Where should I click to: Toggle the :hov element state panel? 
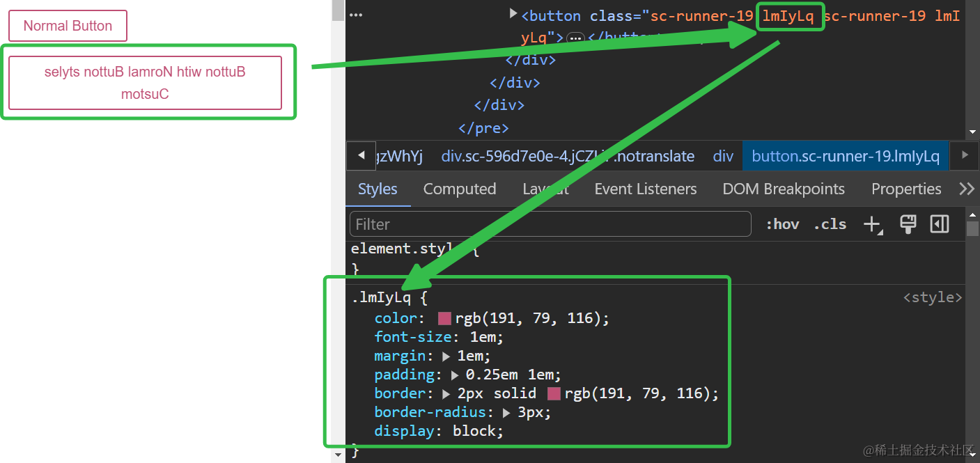782,224
